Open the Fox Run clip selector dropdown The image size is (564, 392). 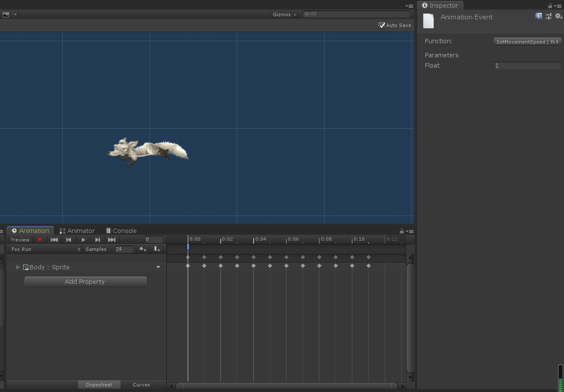click(45, 249)
